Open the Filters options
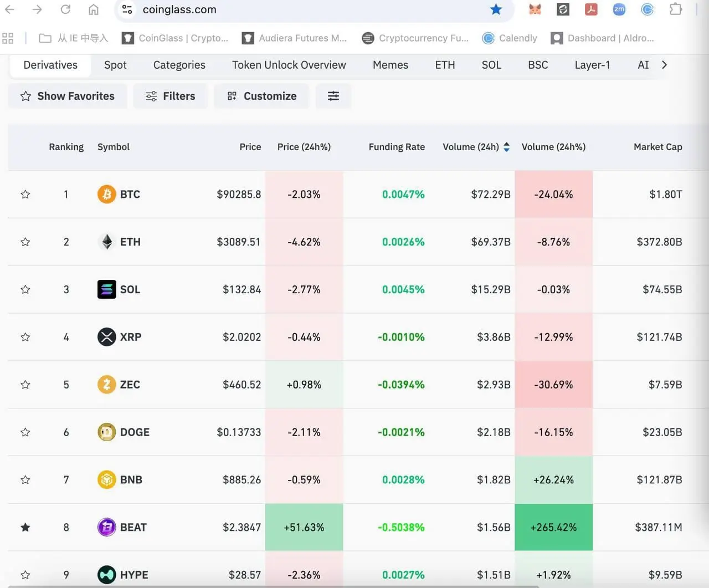 tap(171, 96)
